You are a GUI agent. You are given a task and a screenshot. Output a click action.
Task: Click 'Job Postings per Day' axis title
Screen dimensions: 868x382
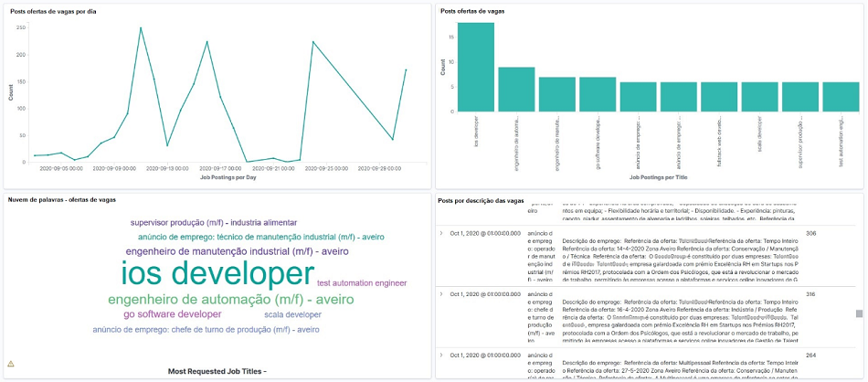click(x=228, y=177)
